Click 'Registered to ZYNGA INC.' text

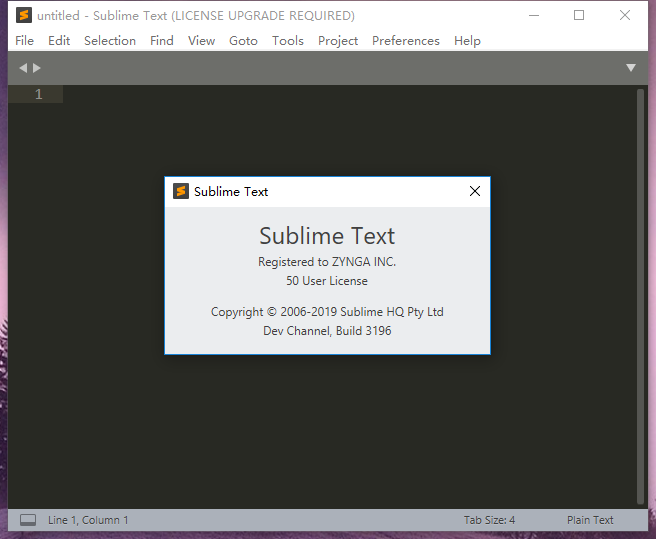327,262
